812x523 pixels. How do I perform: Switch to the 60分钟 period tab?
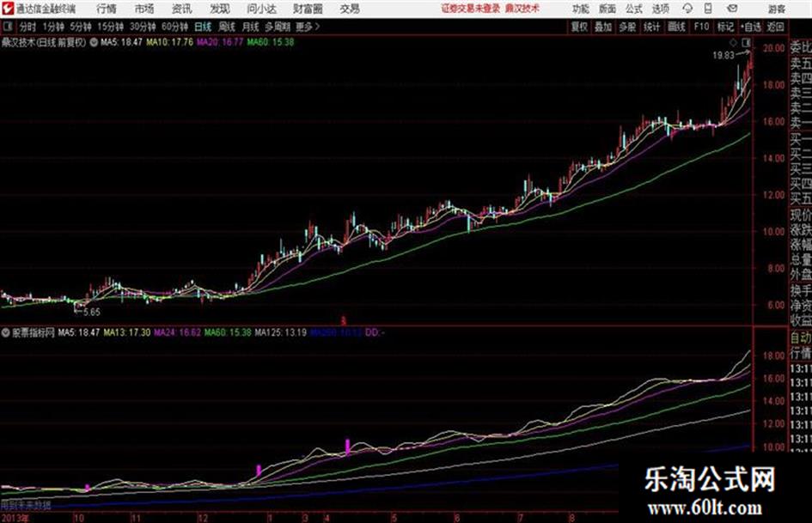175,27
